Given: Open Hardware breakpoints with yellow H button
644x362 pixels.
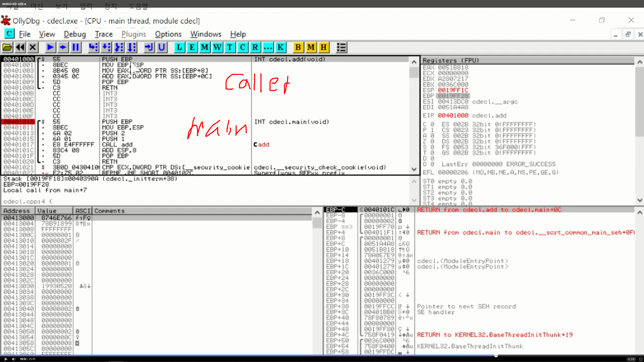Looking at the screenshot, I should point(324,47).
